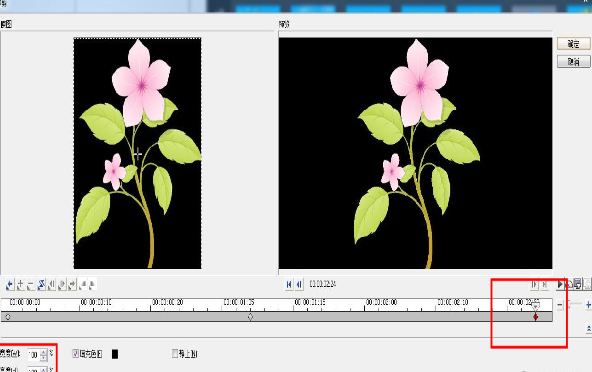Click the crosshair on the flower image
Image resolution: width=592 pixels, height=372 pixels.
tap(137, 154)
